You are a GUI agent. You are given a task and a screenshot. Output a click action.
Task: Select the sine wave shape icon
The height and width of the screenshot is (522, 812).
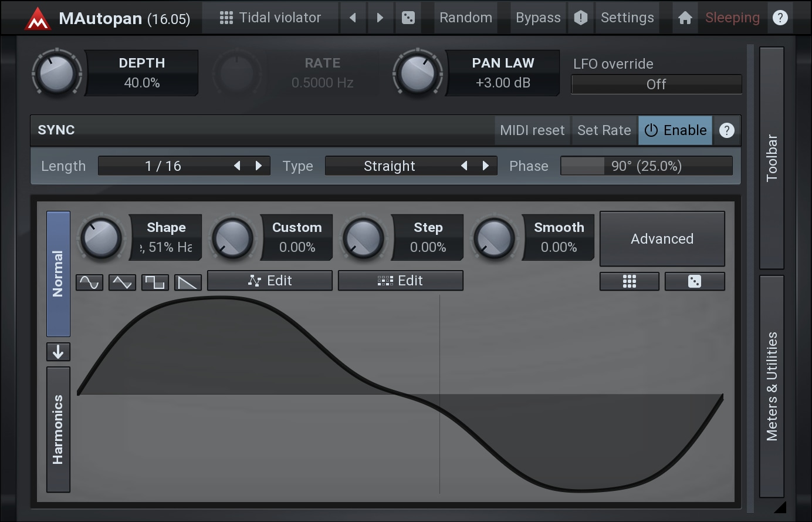point(89,282)
